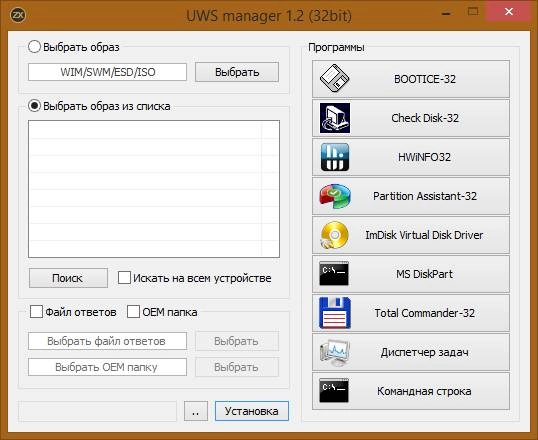Viewport: 538px width, 440px height.
Task: Click the empty field left of '..' button
Action: [x=97, y=411]
